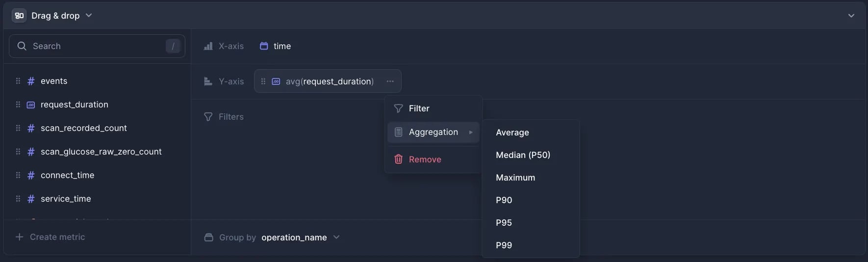Click the request_duration measure type icon
The height and width of the screenshot is (262, 868).
tap(31, 105)
